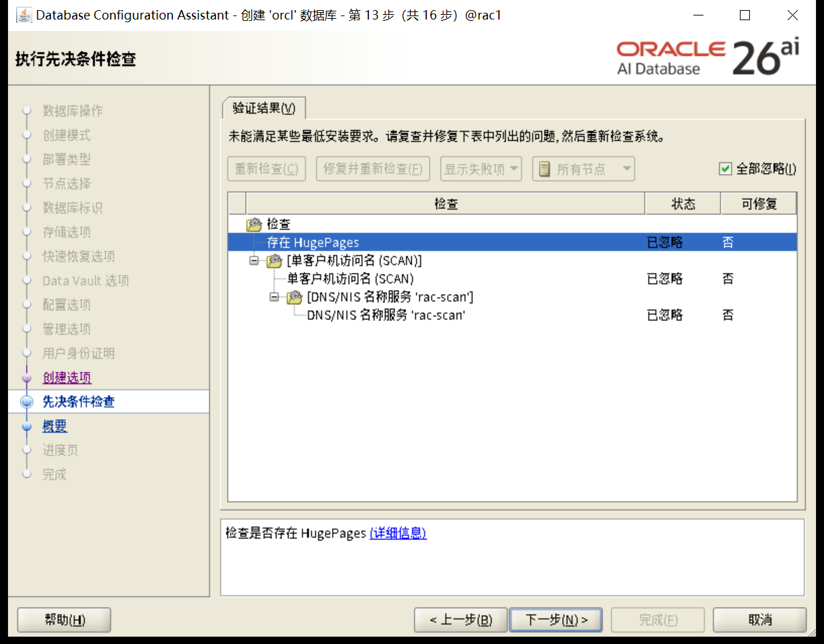Click the 数据库操作 step in sidebar
The height and width of the screenshot is (644, 824).
73,111
